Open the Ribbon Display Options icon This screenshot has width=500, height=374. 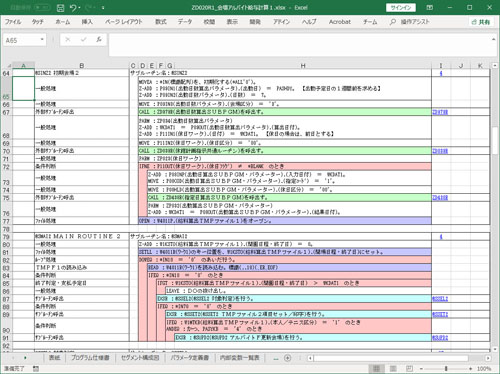coord(430,8)
